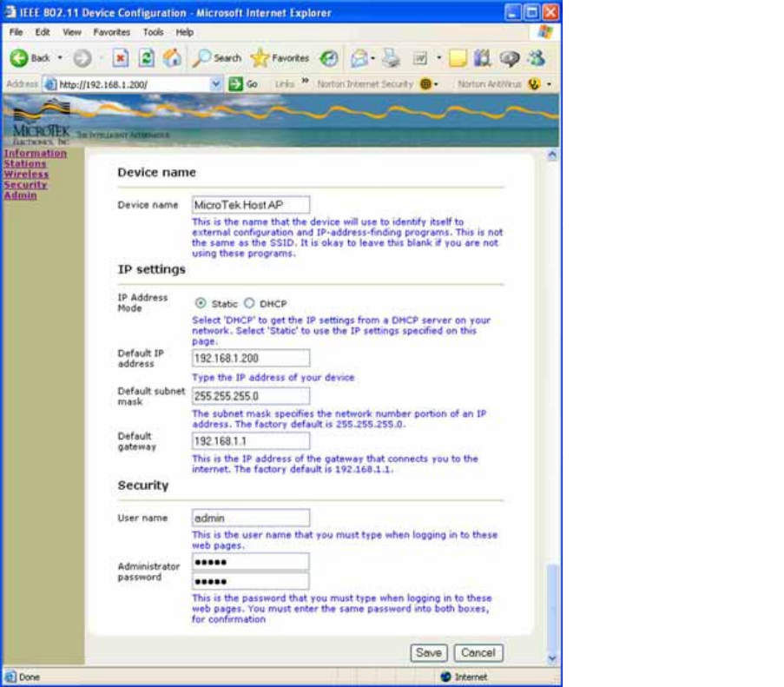Click the Default IP address field
The height and width of the screenshot is (687, 784).
[251, 358]
